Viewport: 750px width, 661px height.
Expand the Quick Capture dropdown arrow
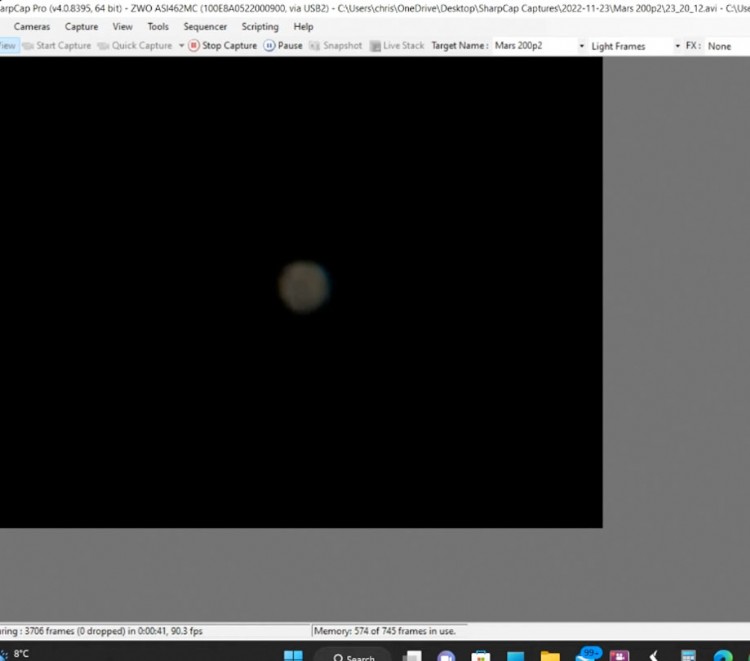(181, 46)
